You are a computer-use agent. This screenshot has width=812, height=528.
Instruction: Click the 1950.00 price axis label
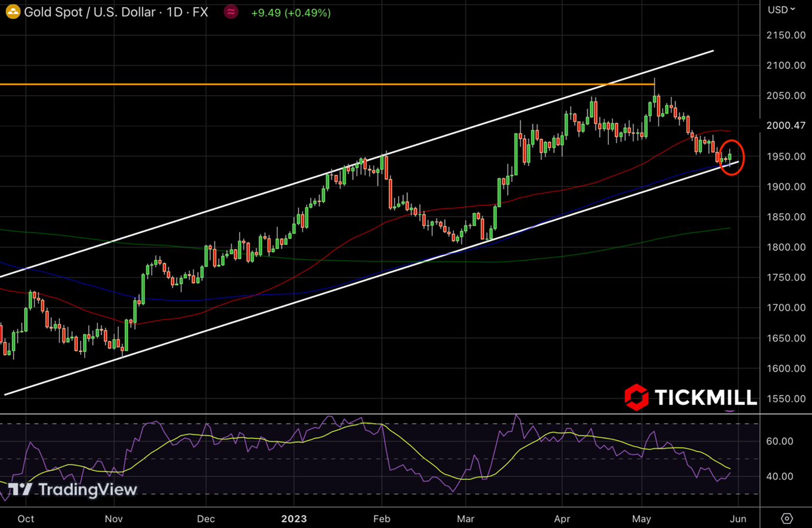pos(786,157)
